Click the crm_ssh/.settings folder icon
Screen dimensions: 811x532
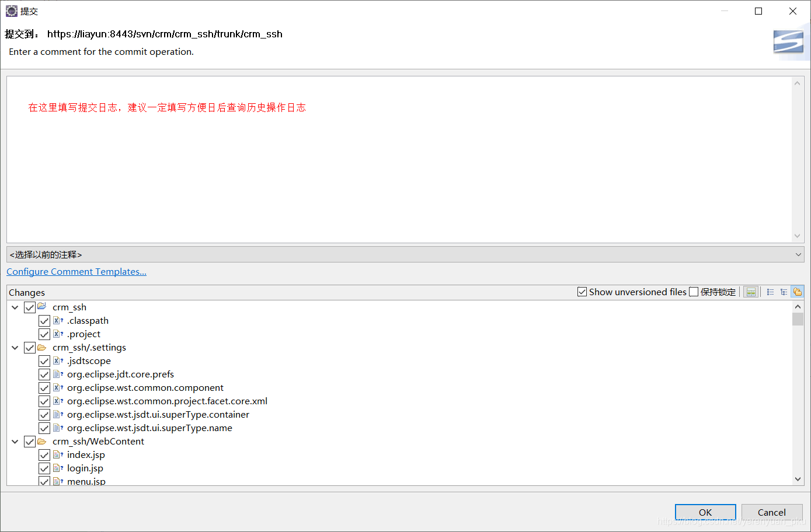pyautogui.click(x=42, y=348)
